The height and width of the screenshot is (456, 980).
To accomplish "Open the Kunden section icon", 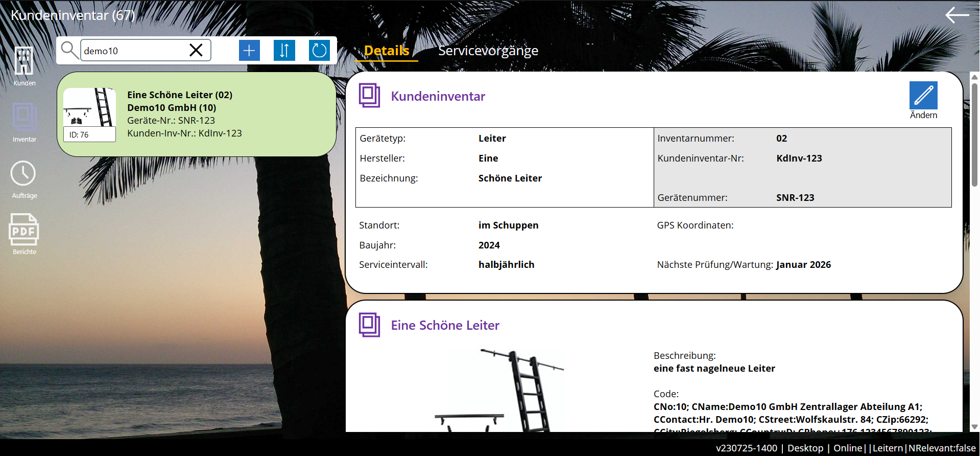I will pos(24,61).
